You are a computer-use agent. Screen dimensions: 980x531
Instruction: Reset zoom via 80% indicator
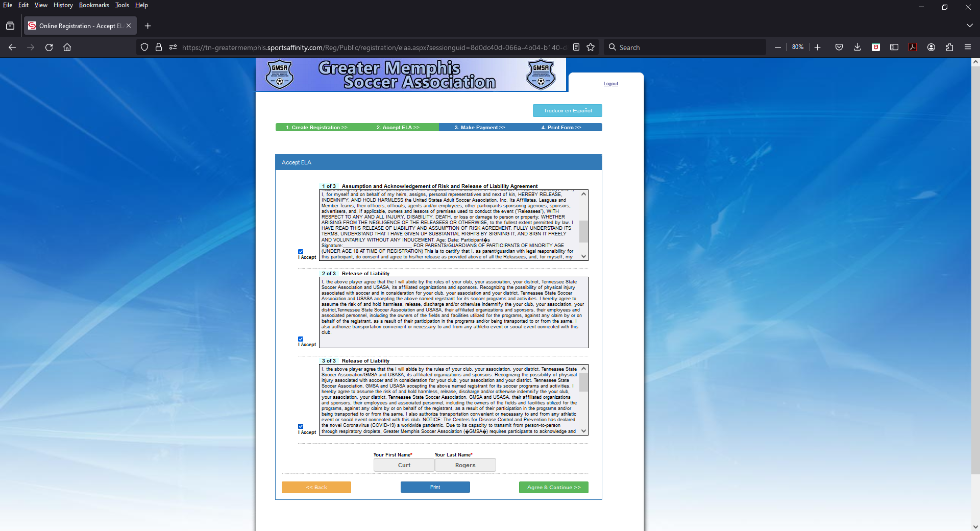tap(798, 47)
